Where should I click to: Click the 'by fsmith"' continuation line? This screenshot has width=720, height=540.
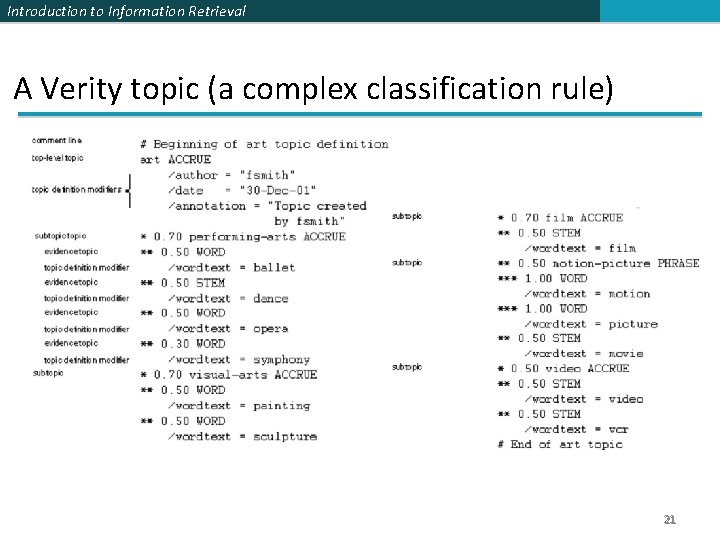coord(309,221)
